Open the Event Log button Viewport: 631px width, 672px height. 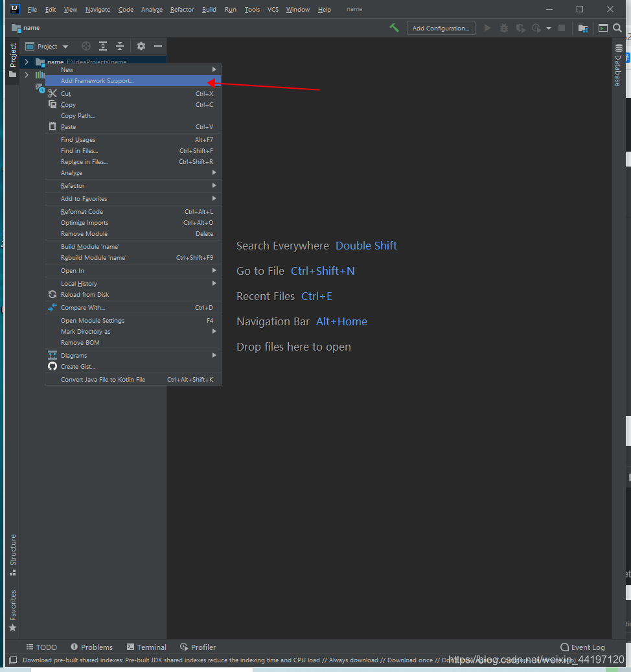tap(582, 647)
